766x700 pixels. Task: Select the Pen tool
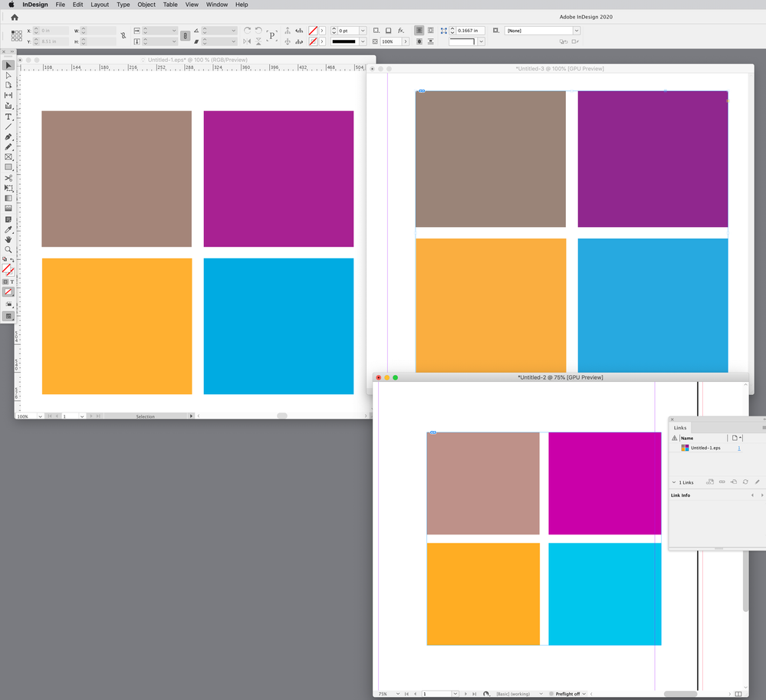[8, 137]
